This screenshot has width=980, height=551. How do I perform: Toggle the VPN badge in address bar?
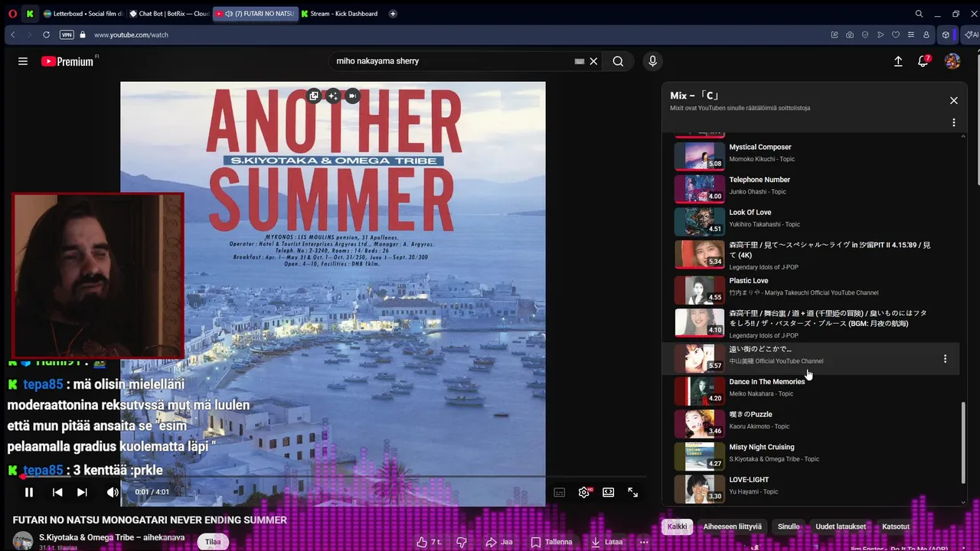[x=67, y=34]
